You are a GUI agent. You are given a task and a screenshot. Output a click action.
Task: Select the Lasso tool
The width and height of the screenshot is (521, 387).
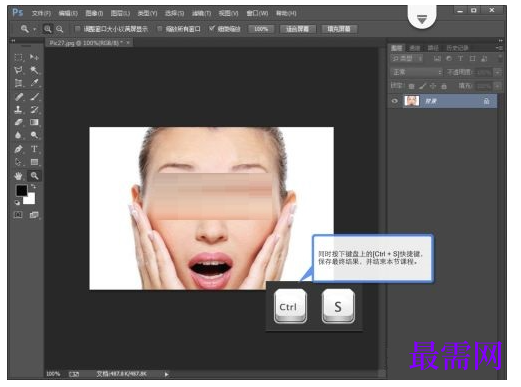point(19,70)
